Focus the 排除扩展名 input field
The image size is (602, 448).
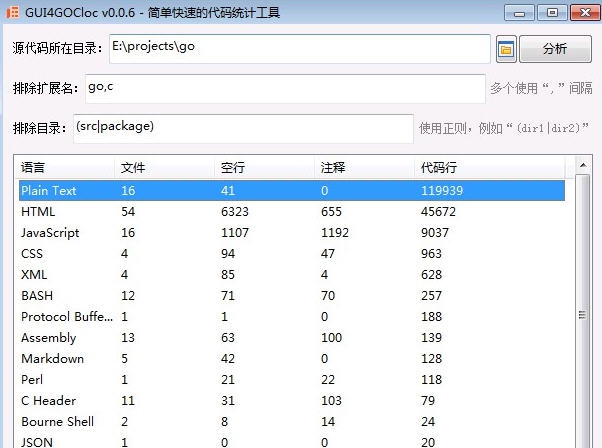pos(285,89)
